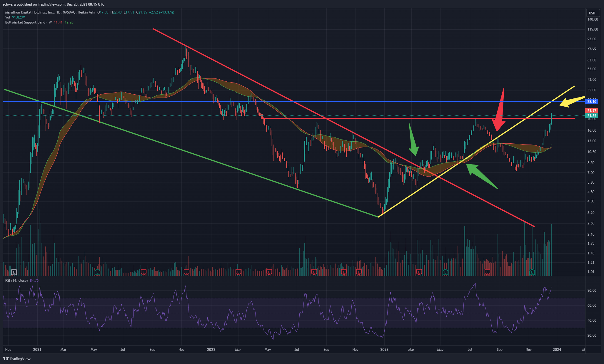Click the 140.00 price axis label
The image size is (604, 364).
tap(593, 19)
